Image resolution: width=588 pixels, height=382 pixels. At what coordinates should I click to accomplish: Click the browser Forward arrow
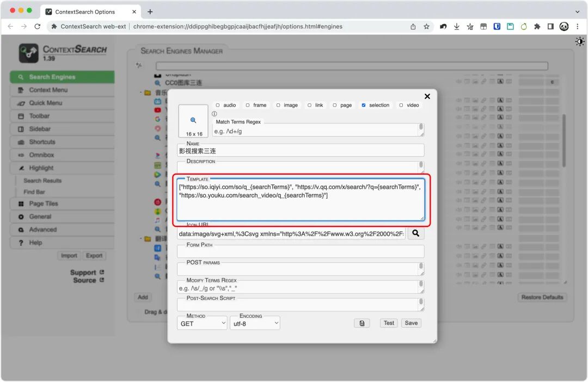click(x=24, y=27)
